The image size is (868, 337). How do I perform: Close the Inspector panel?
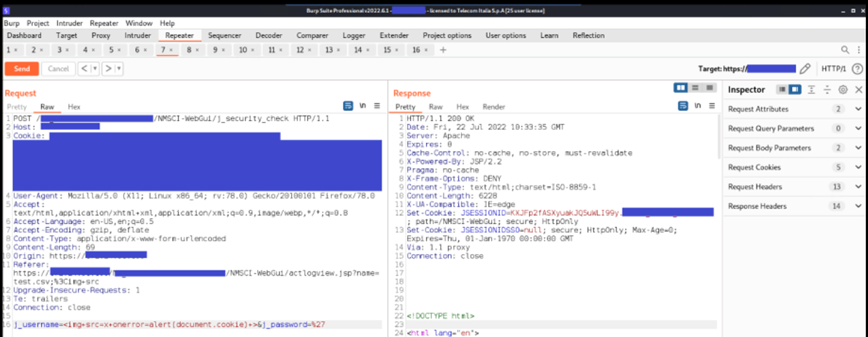(x=858, y=90)
